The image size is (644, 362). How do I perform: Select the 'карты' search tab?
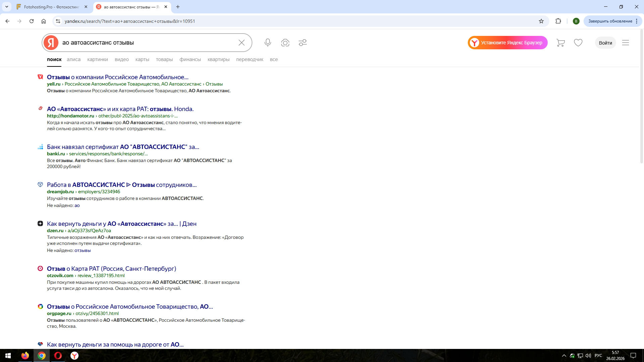point(142,59)
